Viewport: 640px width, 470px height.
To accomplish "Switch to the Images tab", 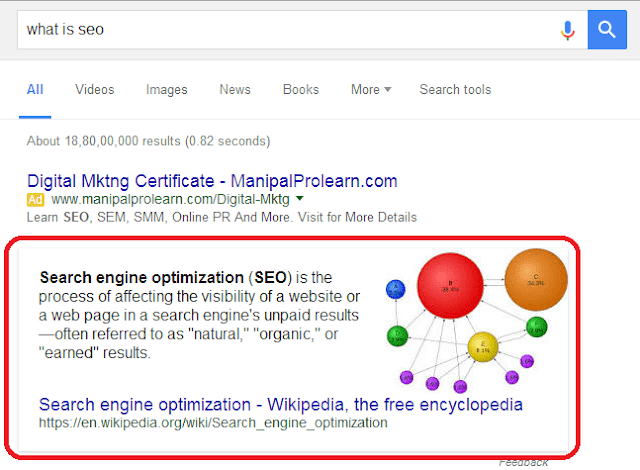I will (167, 90).
